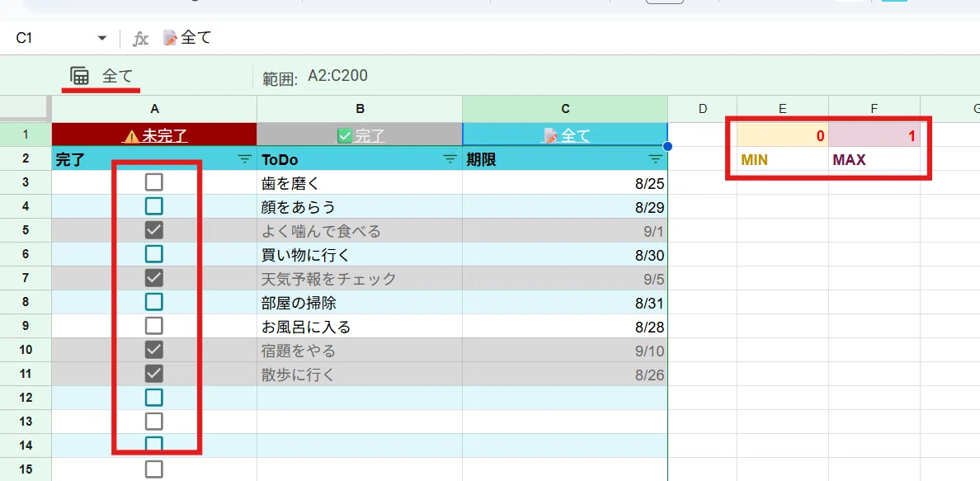Select the 9/1 due date cell
Screen dimensions: 980x481
coord(565,230)
